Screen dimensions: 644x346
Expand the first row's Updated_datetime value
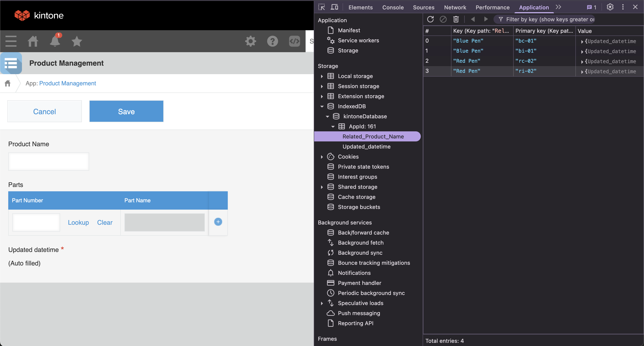tap(582, 41)
